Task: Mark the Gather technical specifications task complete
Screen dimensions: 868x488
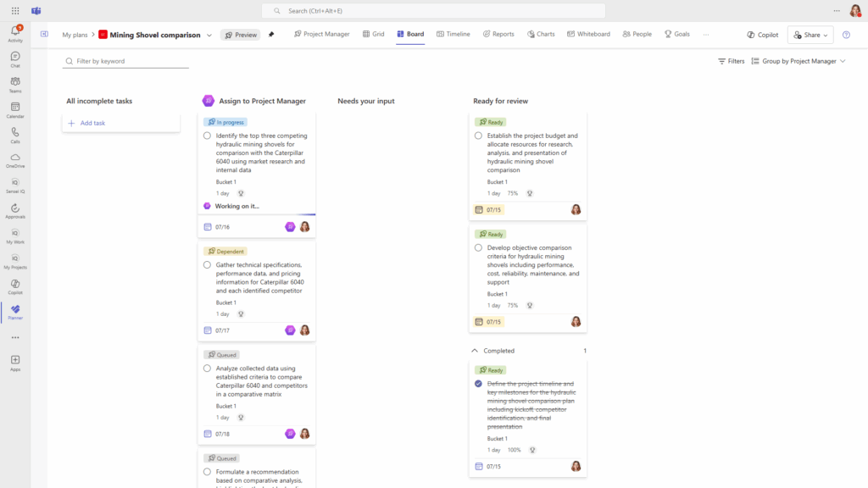Action: point(207,265)
